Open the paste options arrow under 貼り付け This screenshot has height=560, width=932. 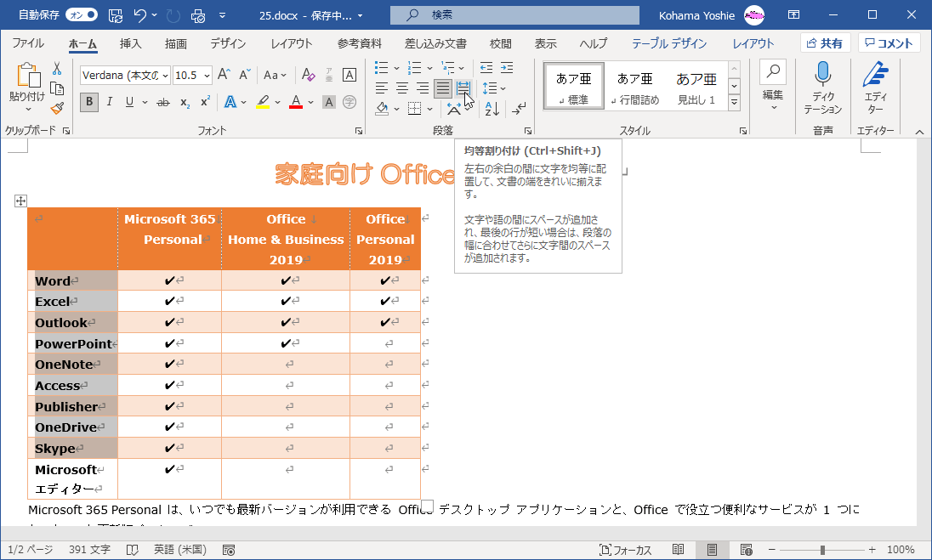(x=28, y=110)
